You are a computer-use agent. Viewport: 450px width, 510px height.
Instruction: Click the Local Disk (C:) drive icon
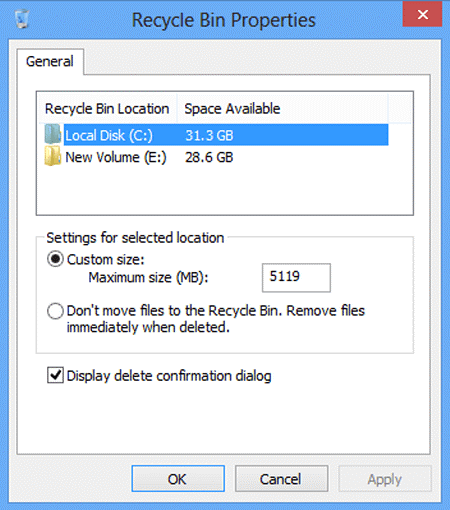pos(53,134)
